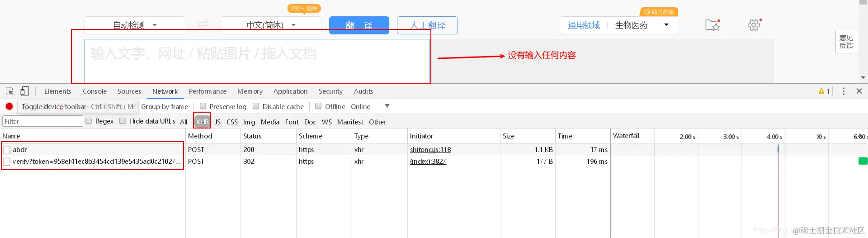Filter requests by JS
The width and height of the screenshot is (868, 238).
(x=218, y=122)
